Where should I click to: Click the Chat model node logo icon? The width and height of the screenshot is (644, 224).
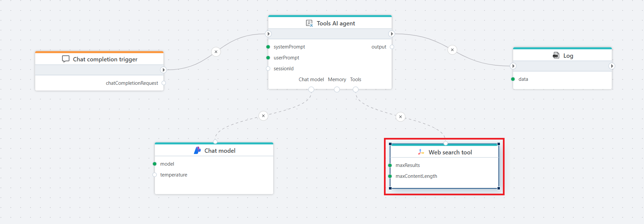[x=197, y=150]
